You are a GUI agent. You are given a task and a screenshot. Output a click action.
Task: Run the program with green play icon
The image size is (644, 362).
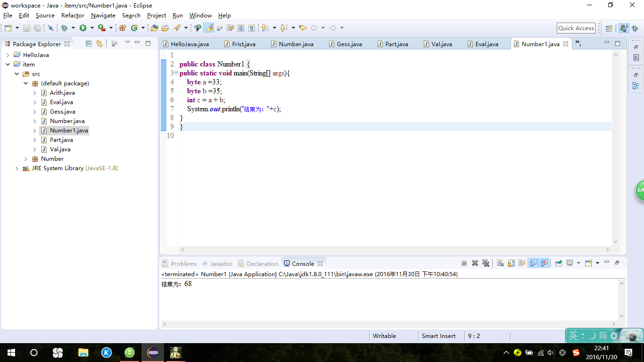83,28
